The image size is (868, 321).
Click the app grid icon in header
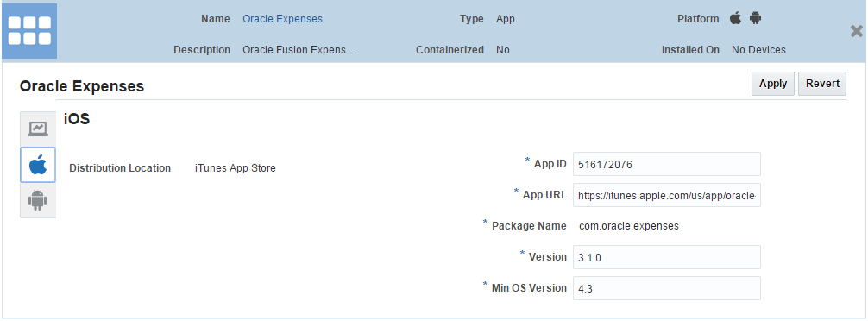click(29, 31)
